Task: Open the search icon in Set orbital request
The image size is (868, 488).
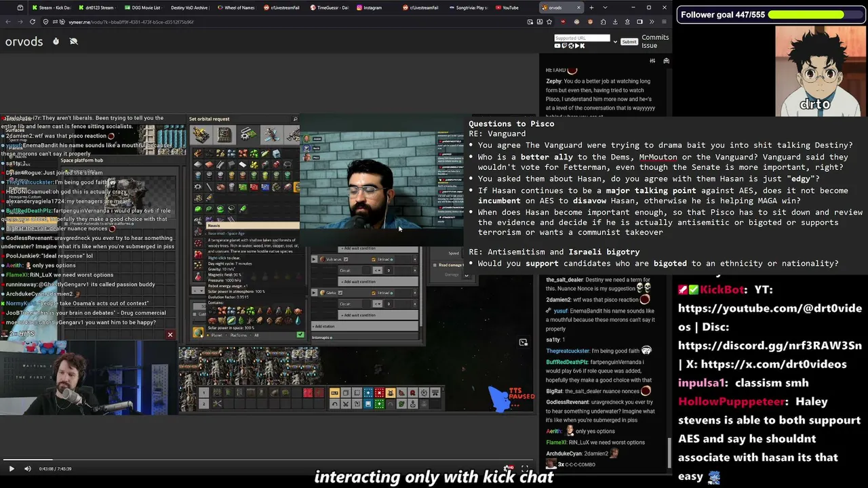Action: click(x=295, y=119)
